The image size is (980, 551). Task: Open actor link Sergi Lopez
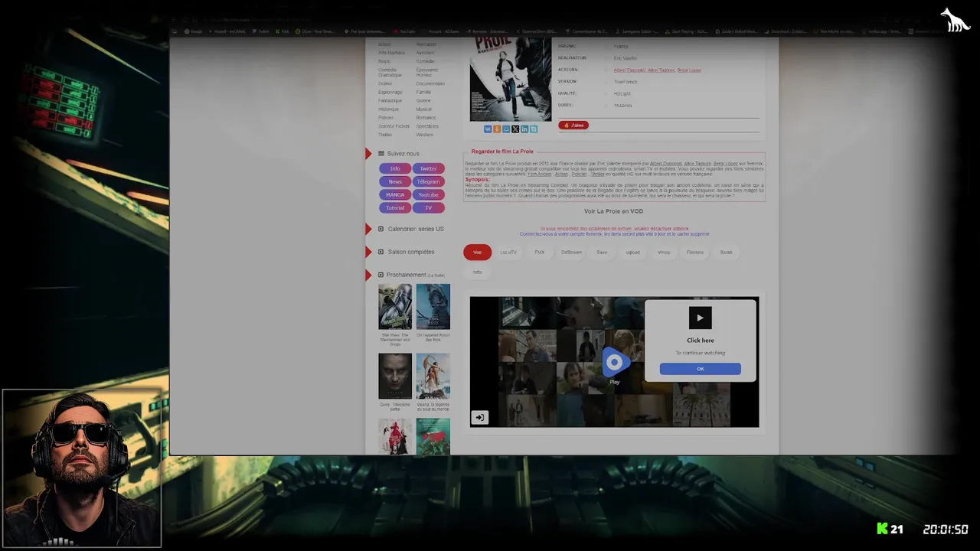689,70
